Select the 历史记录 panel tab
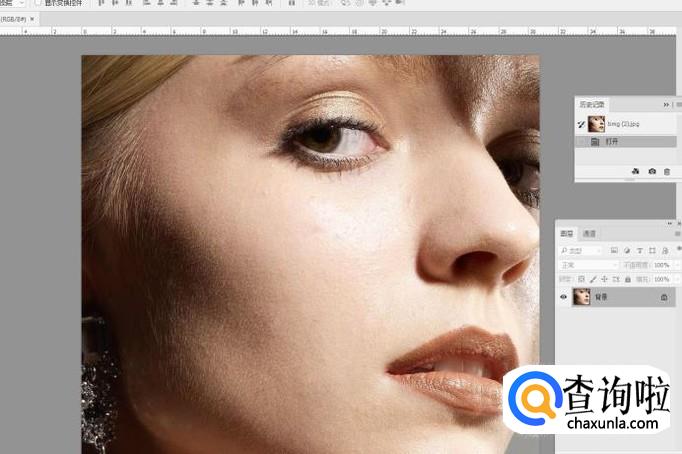This screenshot has height=454, width=682. (x=592, y=105)
